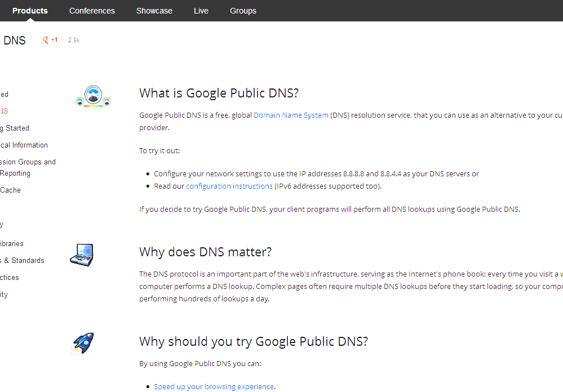
Task: Open the Libraries sidebar item
Action: point(11,244)
